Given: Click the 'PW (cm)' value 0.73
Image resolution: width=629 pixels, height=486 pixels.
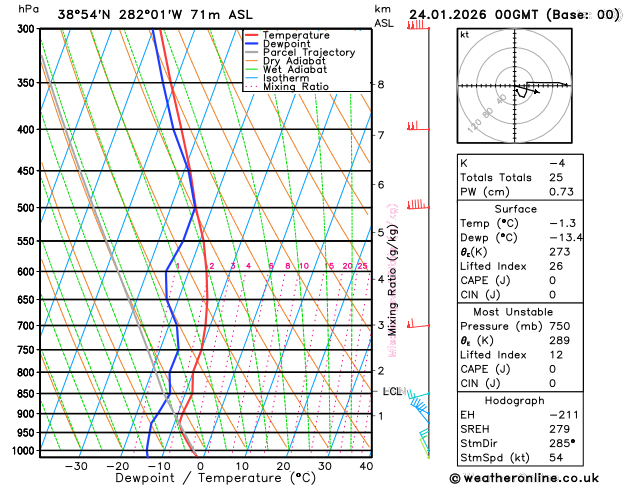Looking at the screenshot, I should (561, 192).
